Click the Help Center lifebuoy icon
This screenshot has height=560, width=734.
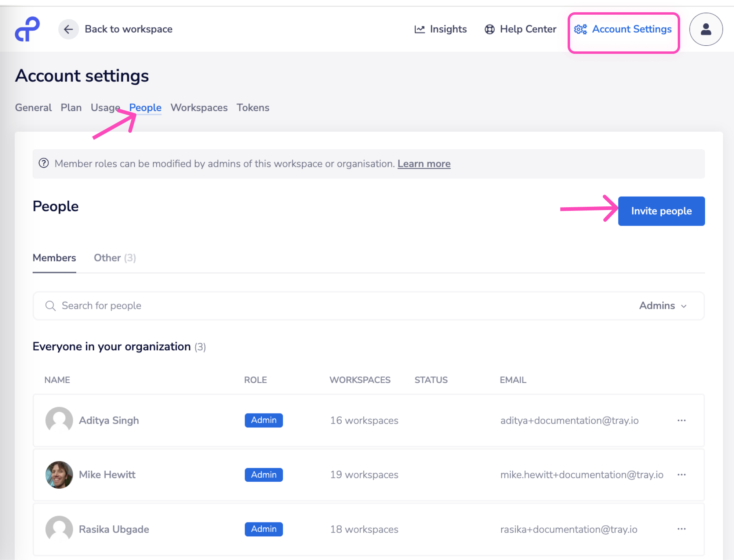(x=489, y=29)
